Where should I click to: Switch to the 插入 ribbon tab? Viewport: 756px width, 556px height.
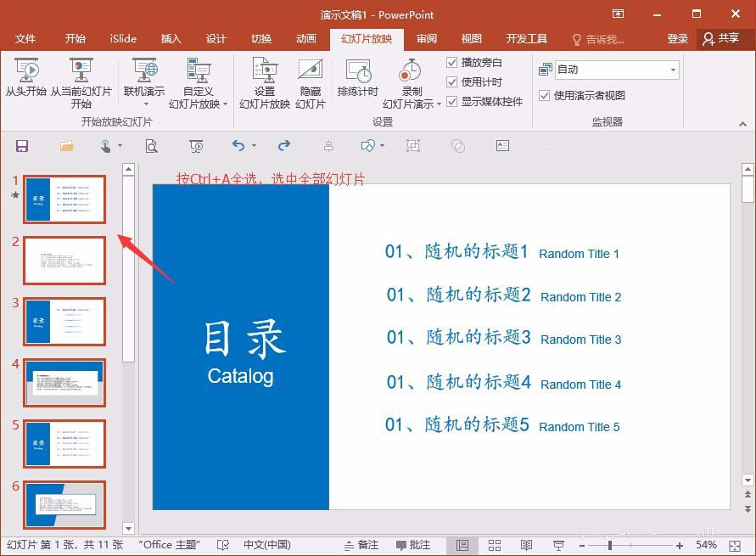pyautogui.click(x=171, y=38)
